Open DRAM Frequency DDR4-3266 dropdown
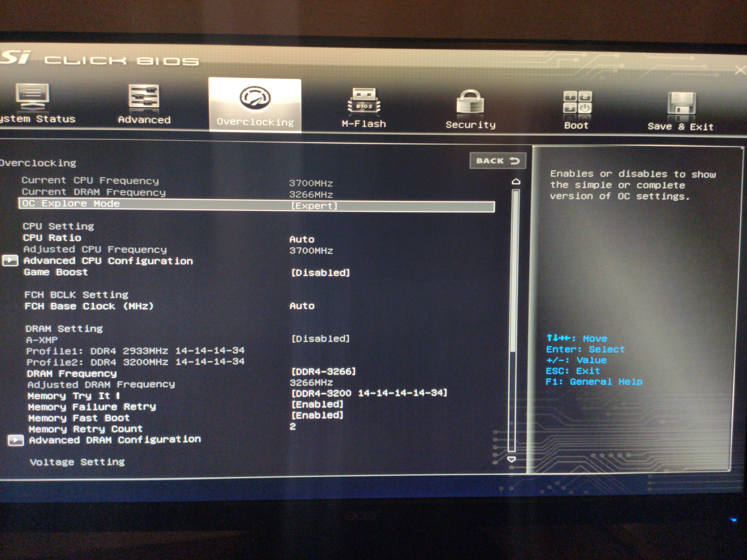Screen dimensions: 747x560 pos(323,371)
